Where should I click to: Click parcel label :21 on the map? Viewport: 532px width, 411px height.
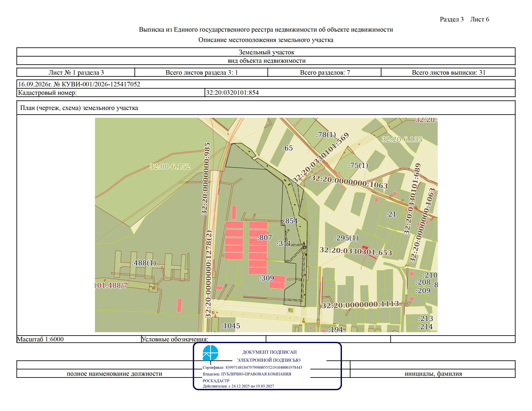pos(391,214)
